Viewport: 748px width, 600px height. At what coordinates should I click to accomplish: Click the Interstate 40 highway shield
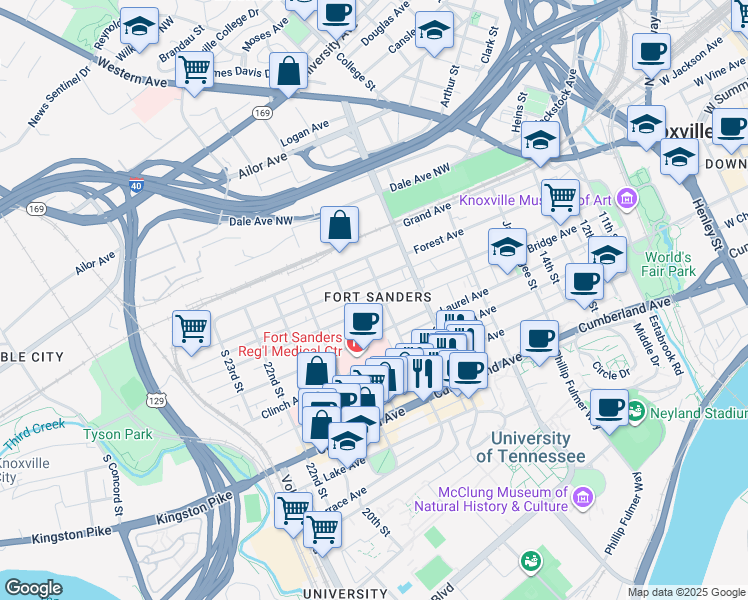point(136,185)
